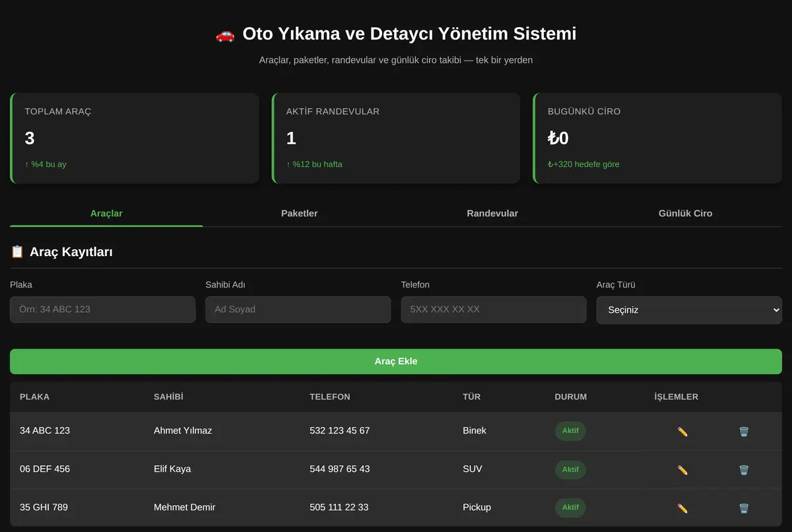Click the Oto Yıkama ve Detaycı page title
Image resolution: width=792 pixels, height=532 pixels.
click(409, 34)
